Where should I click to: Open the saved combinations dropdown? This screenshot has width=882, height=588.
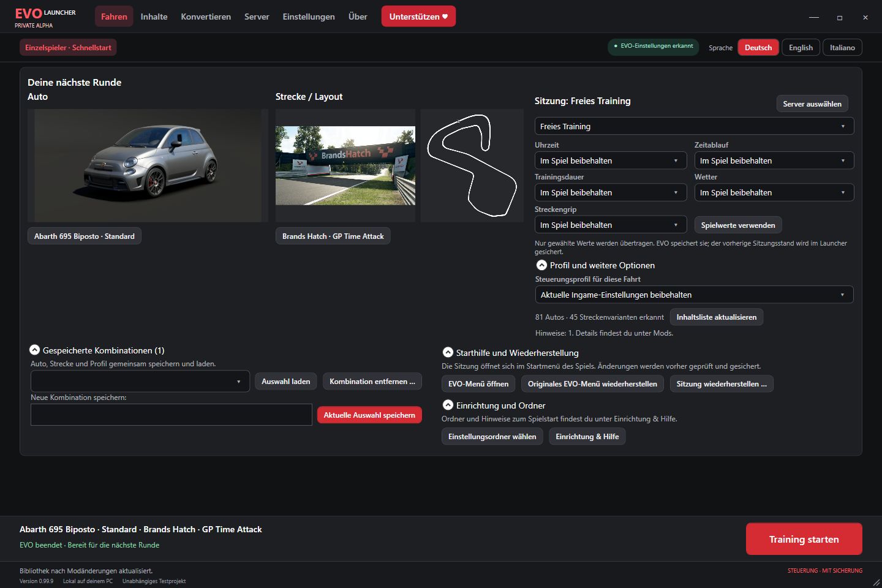[140, 381]
